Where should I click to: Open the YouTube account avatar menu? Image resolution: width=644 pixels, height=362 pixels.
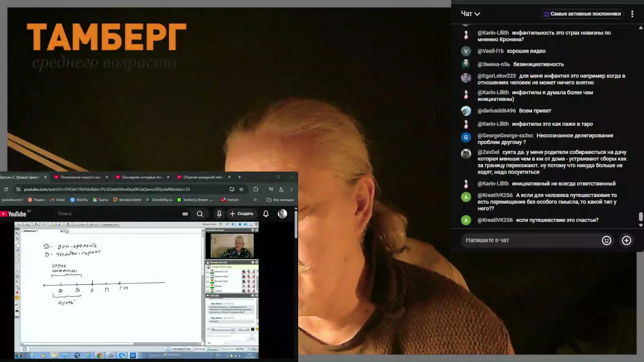tap(282, 214)
